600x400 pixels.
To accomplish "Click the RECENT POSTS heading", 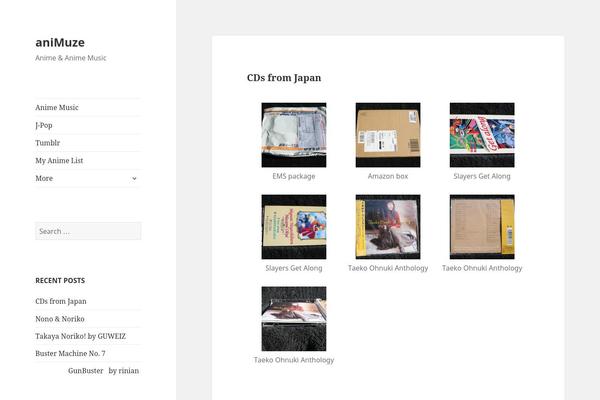I will [60, 281].
